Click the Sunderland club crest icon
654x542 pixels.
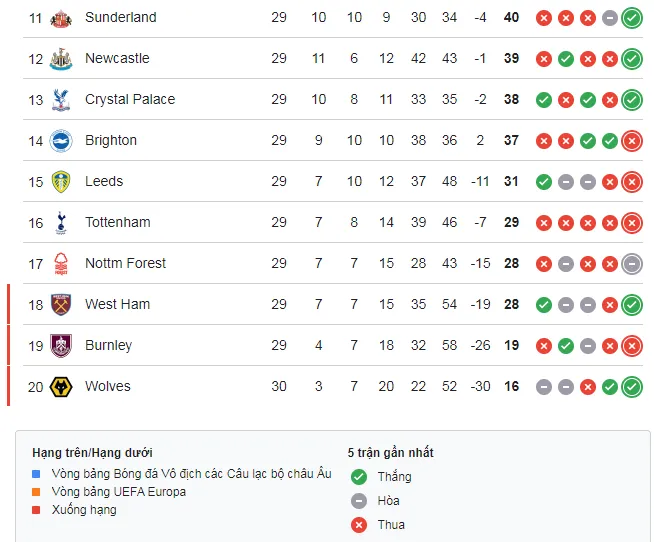click(62, 18)
